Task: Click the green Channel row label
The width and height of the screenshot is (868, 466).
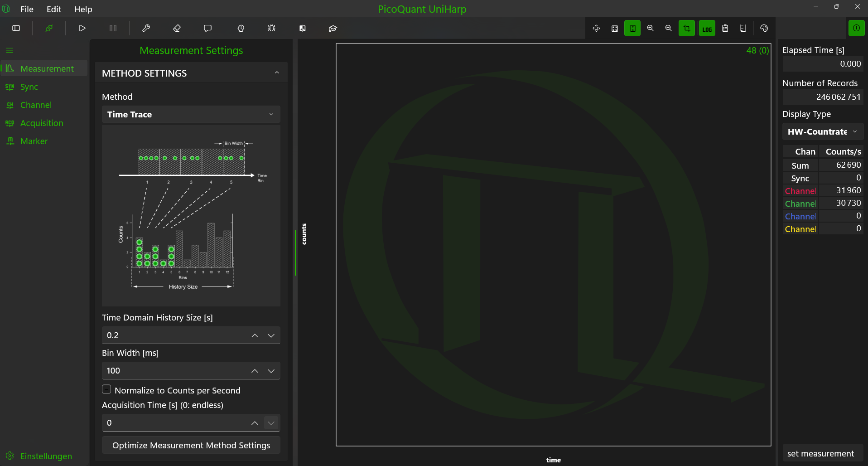Action: point(800,204)
